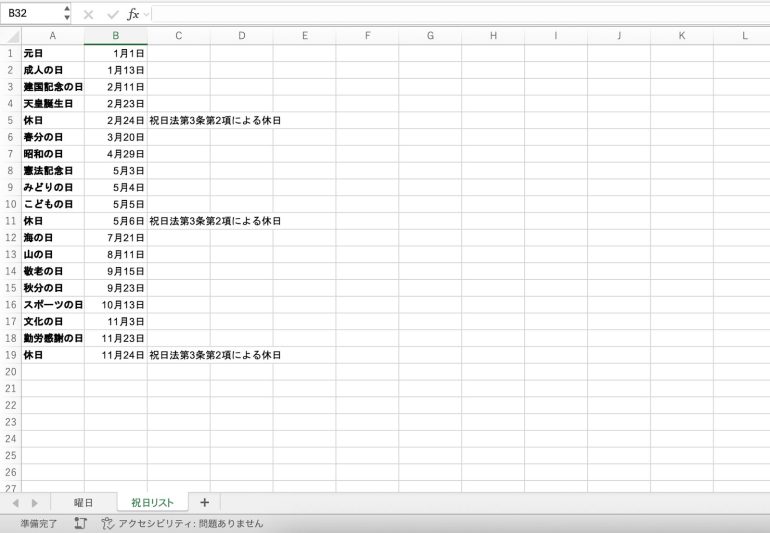Click 準備完了 status bar label
This screenshot has height=533, width=770.
click(x=39, y=524)
